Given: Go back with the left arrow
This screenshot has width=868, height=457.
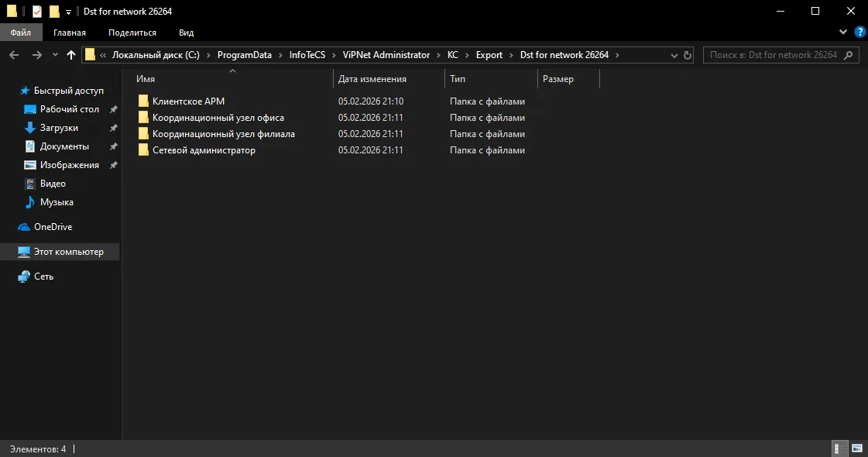Looking at the screenshot, I should [15, 55].
